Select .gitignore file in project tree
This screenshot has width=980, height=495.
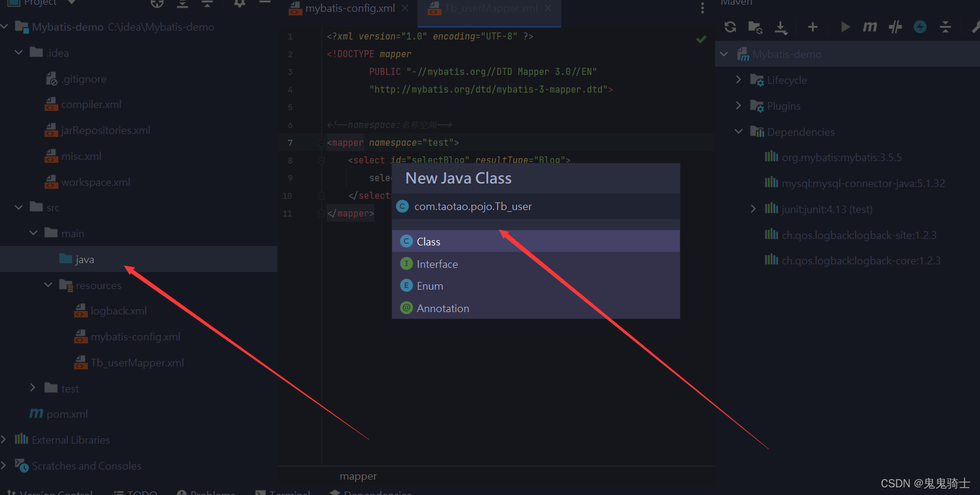[76, 78]
